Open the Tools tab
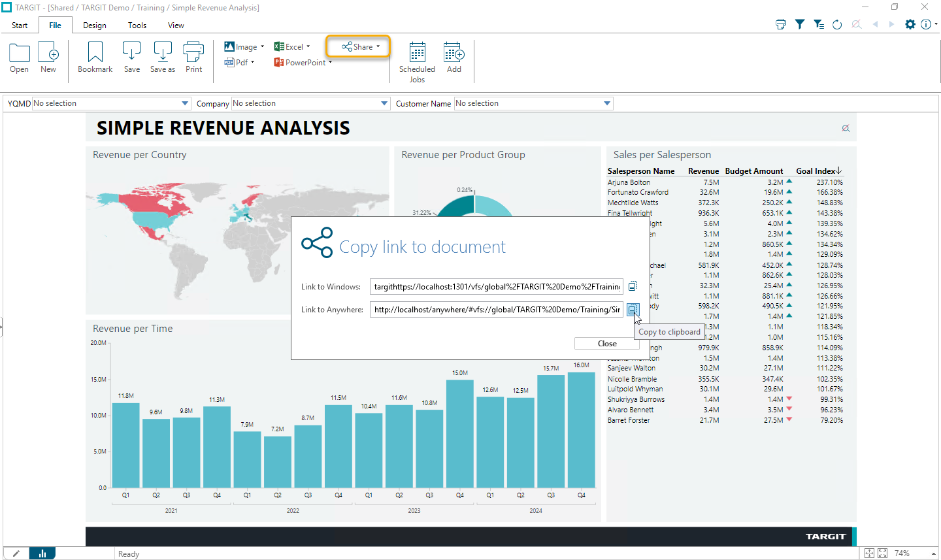The image size is (941, 560). pos(137,25)
